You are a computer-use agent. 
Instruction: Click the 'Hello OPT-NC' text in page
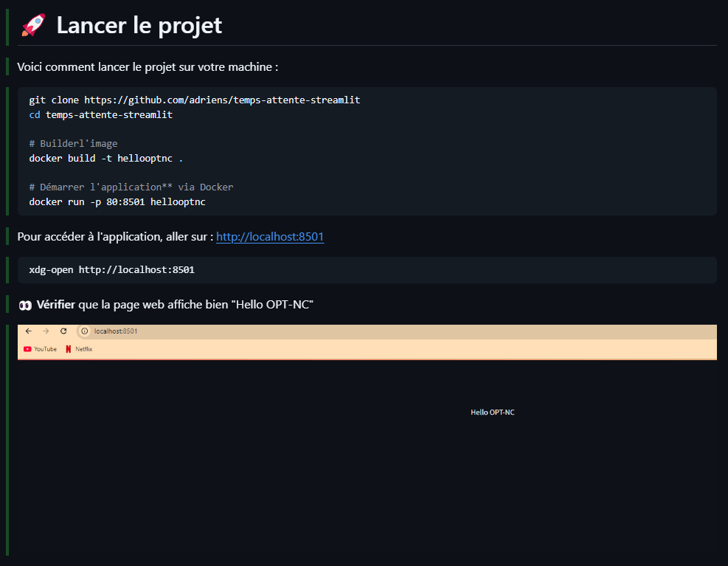pyautogui.click(x=493, y=412)
